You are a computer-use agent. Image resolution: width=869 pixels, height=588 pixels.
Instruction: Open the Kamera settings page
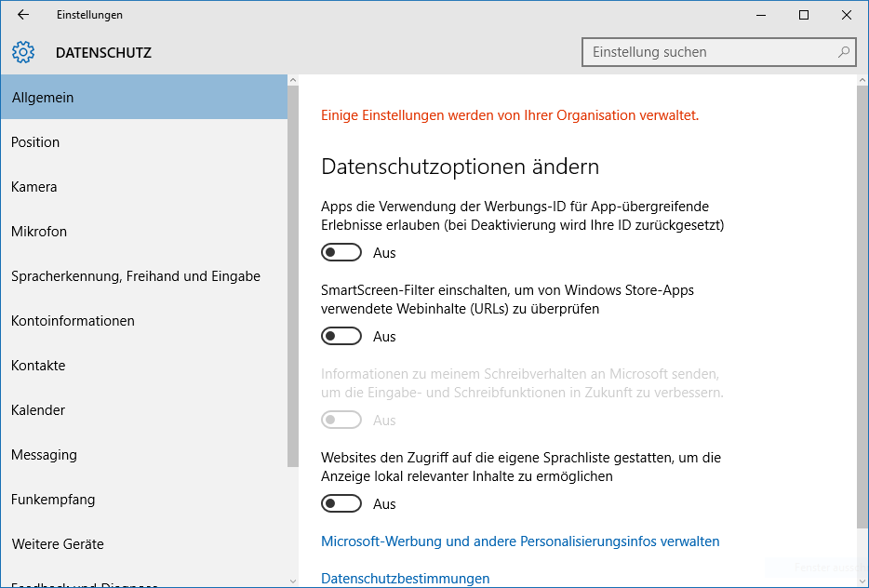click(34, 187)
